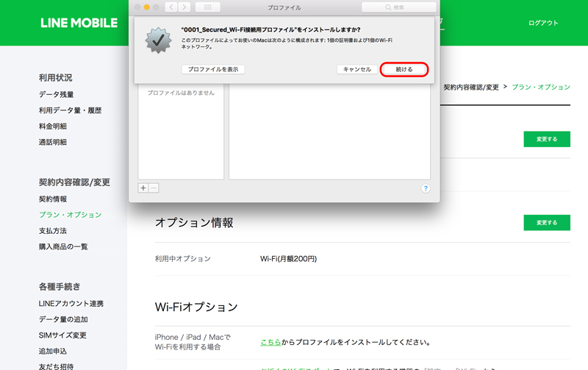Open 友だち招待 in the sidebar
The width and height of the screenshot is (588, 370).
[x=57, y=366]
